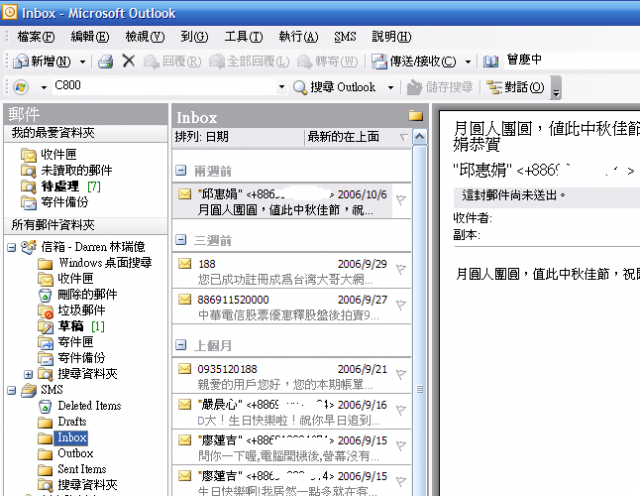
Task: Click the magnifier 搜尋 Outlook icon
Action: (300, 87)
